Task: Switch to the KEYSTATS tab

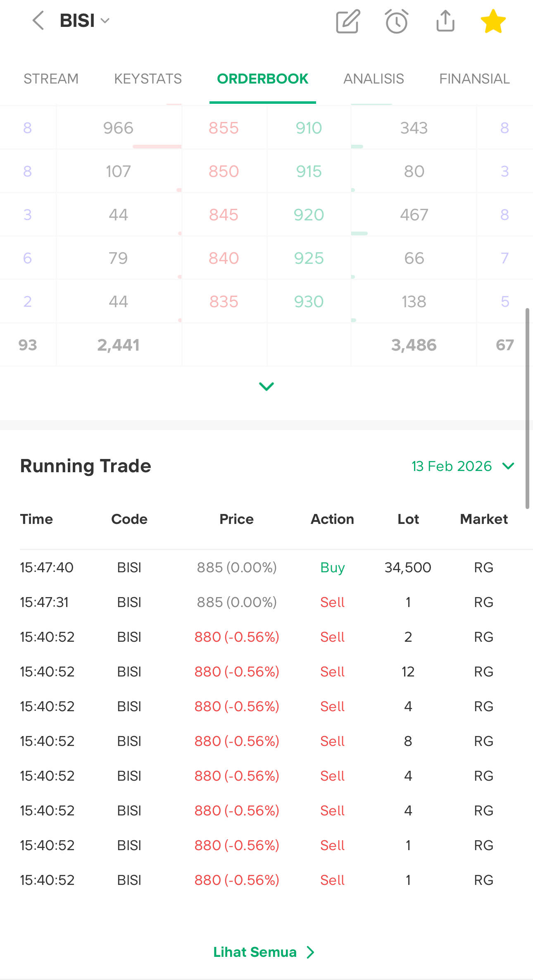Action: pyautogui.click(x=148, y=79)
